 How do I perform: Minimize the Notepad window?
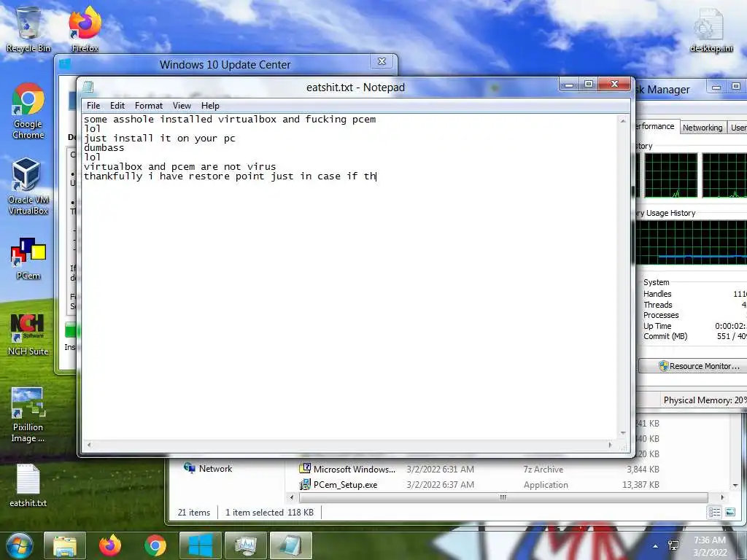[569, 85]
